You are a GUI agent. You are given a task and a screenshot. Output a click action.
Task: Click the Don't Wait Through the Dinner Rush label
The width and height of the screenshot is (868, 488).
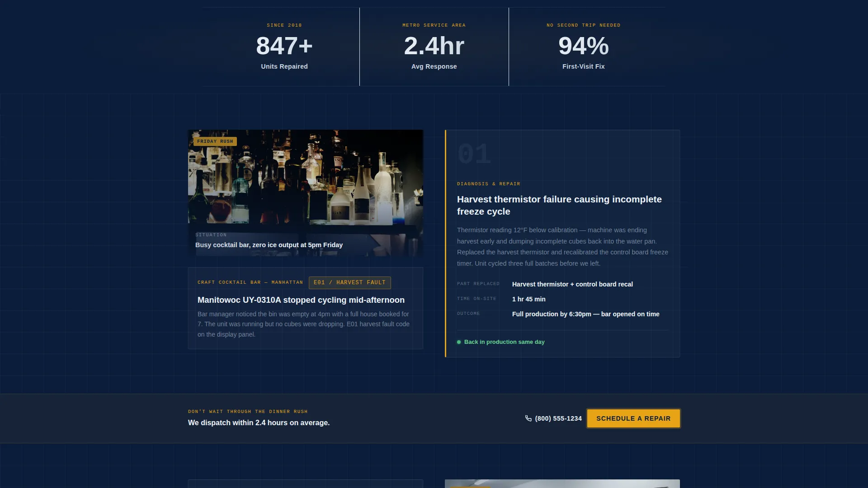pos(248,412)
